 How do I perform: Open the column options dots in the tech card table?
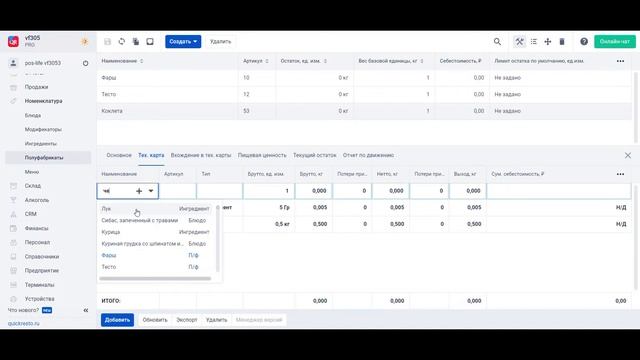tap(620, 174)
